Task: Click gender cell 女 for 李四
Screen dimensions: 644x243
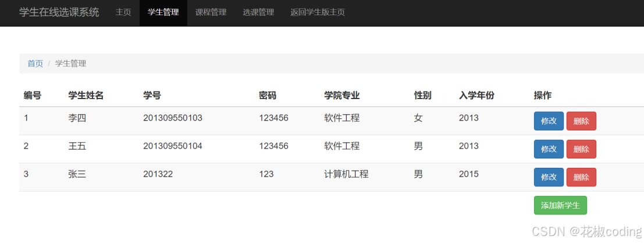Action: coord(418,118)
